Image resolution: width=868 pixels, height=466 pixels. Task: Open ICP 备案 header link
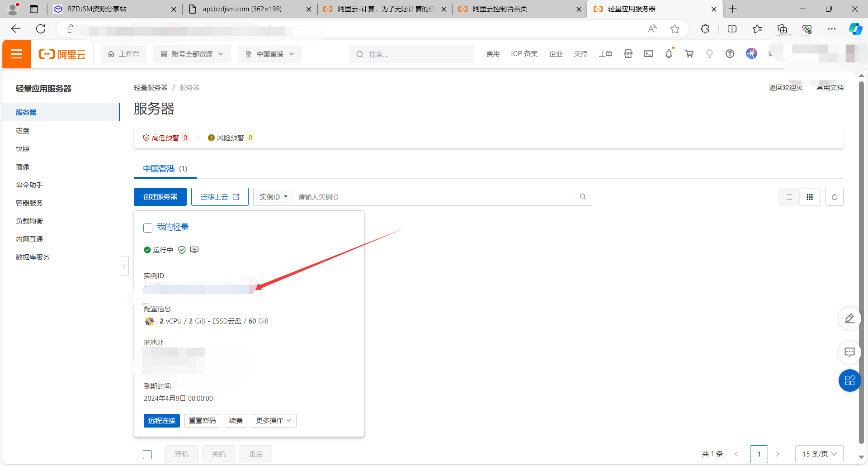coord(524,54)
